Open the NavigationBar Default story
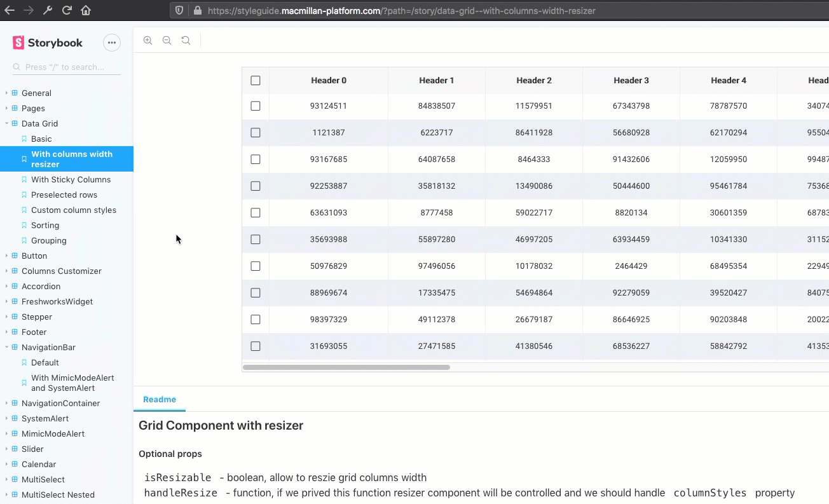The height and width of the screenshot is (504, 829). coord(45,362)
